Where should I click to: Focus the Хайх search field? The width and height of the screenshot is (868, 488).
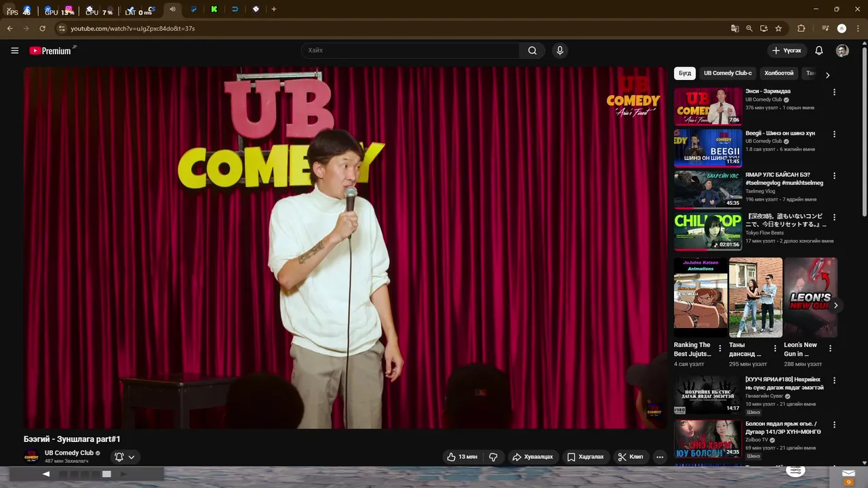click(410, 50)
